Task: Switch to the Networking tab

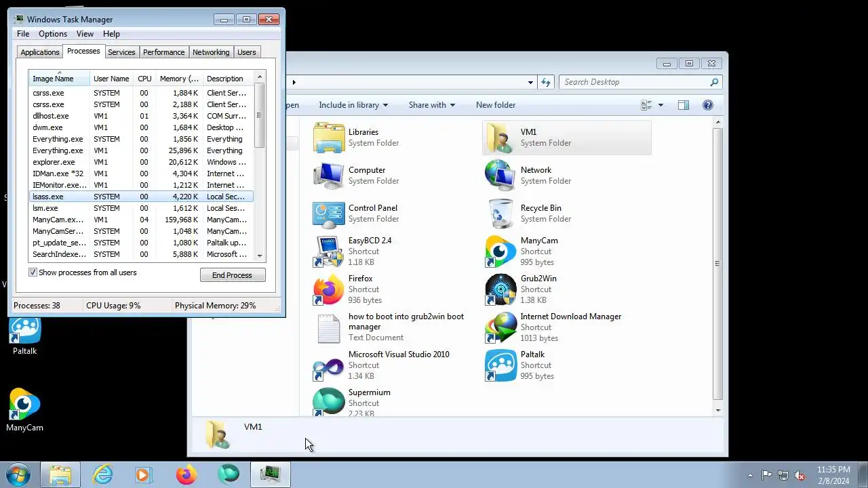Action: point(211,52)
